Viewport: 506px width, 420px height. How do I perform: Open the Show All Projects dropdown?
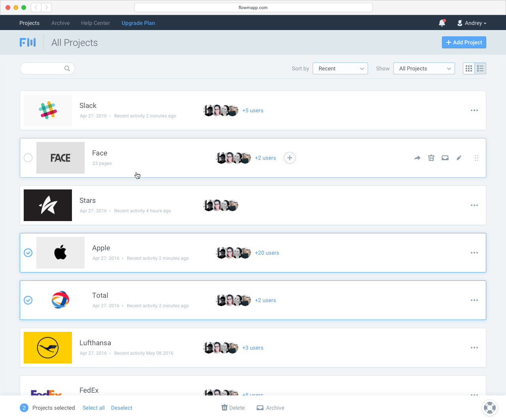click(x=424, y=68)
